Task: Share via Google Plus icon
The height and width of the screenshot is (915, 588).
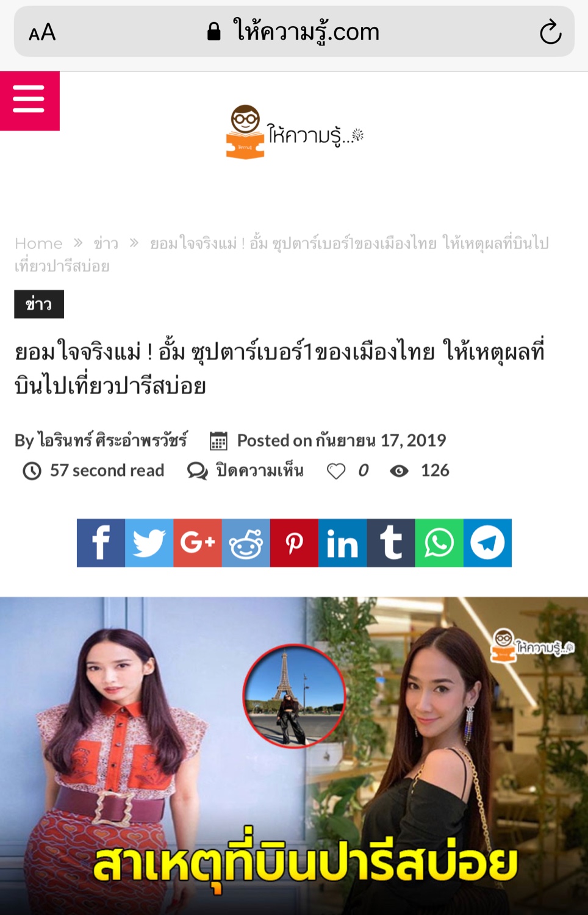Action: coord(198,543)
